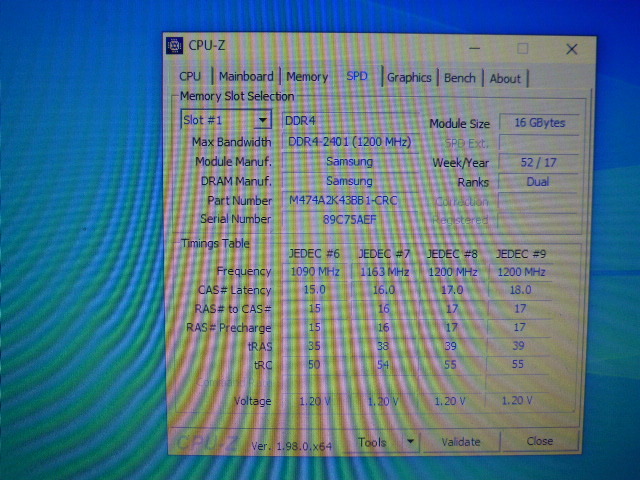Click the JEDEC #9 column header
The height and width of the screenshot is (480, 640).
coord(520,254)
